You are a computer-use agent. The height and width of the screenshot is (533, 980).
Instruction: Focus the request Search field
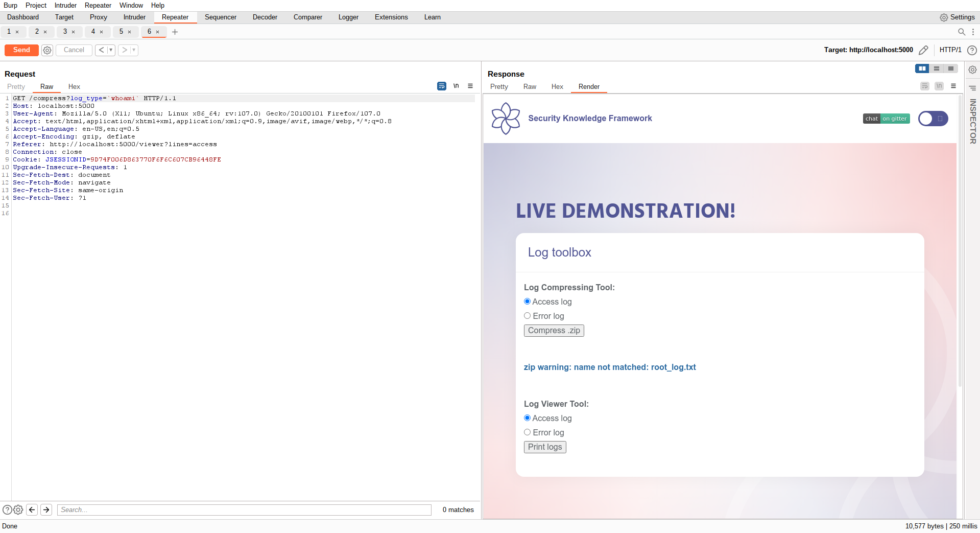[x=244, y=509]
